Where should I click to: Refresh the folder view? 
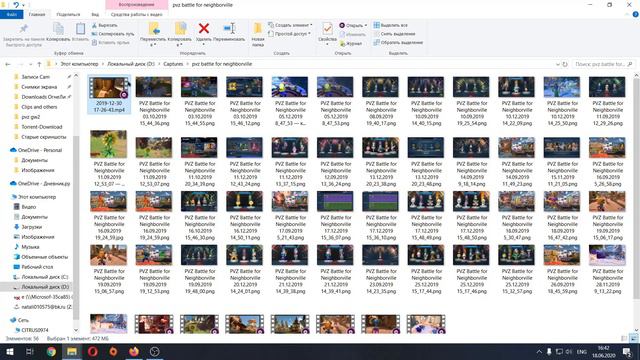tap(565, 64)
